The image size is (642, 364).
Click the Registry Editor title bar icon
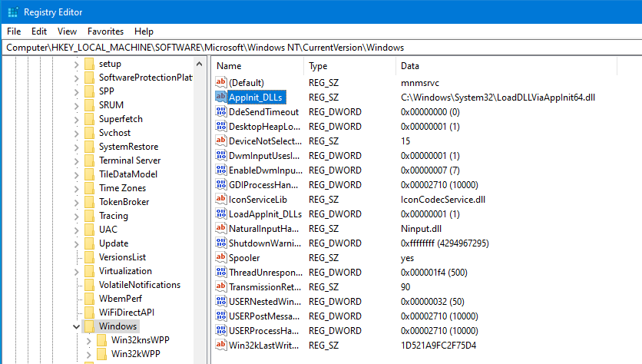tap(12, 12)
